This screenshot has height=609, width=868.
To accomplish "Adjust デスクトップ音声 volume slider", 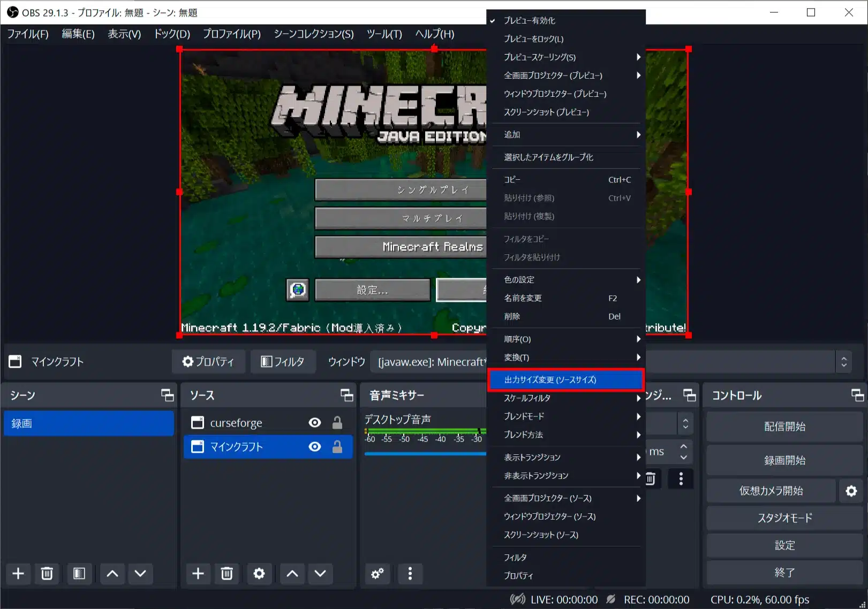I will 425,454.
